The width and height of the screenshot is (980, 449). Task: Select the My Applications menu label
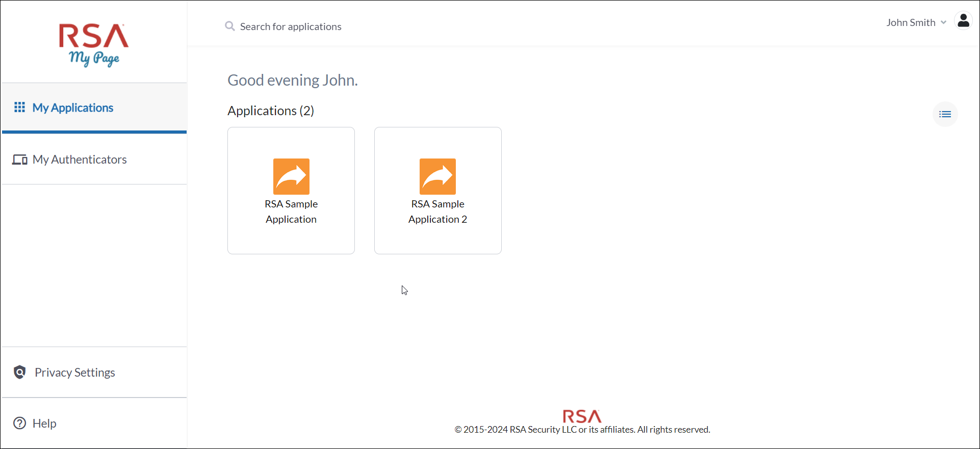click(x=73, y=108)
